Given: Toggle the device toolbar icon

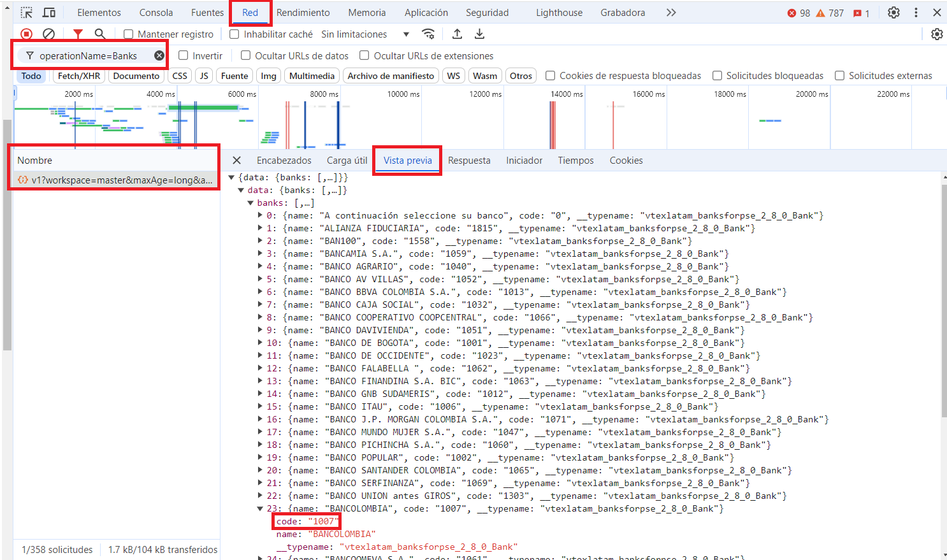Looking at the screenshot, I should click(49, 13).
